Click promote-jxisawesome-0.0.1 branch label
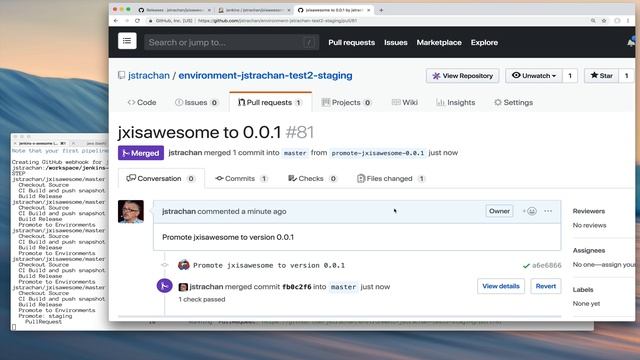The image size is (640, 360). [378, 153]
